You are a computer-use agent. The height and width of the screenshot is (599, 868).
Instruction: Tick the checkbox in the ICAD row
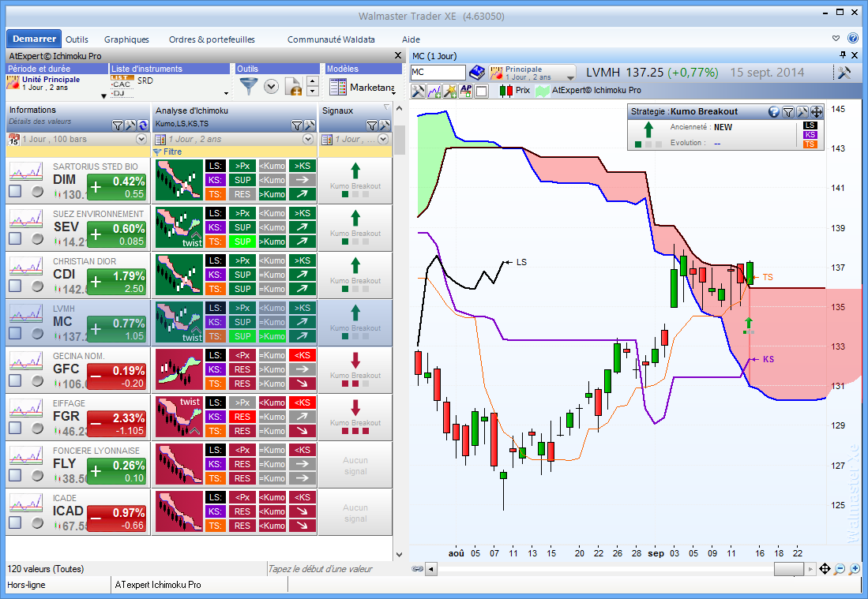tap(15, 522)
